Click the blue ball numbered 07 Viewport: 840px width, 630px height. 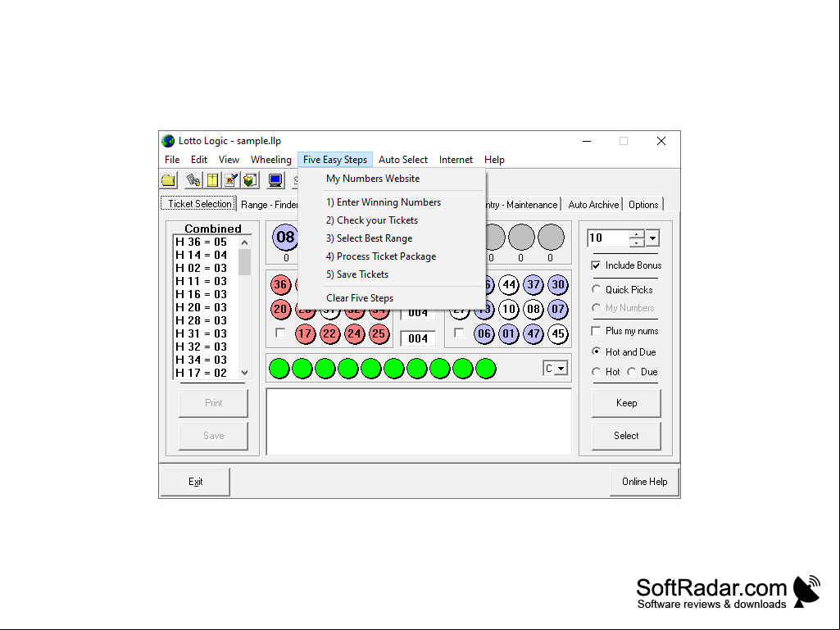click(558, 309)
